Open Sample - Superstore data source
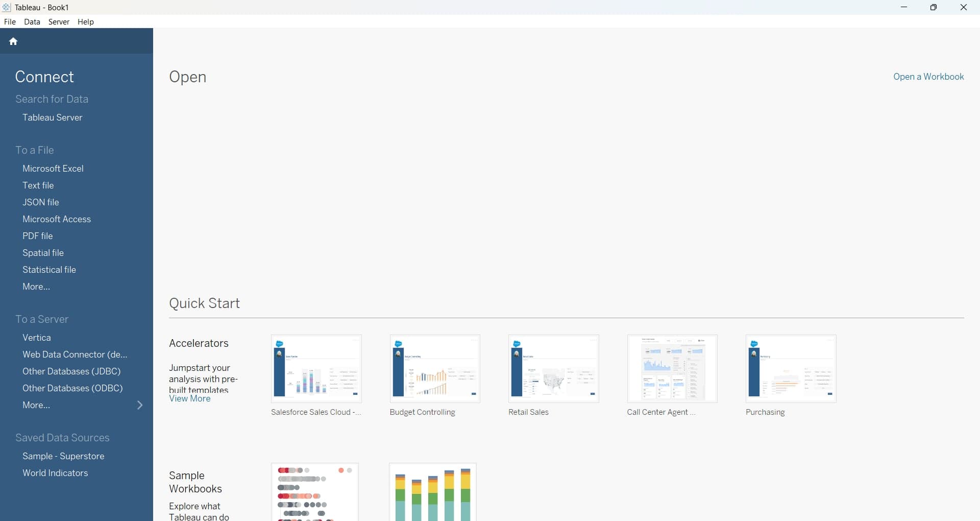This screenshot has width=980, height=521. [63, 456]
